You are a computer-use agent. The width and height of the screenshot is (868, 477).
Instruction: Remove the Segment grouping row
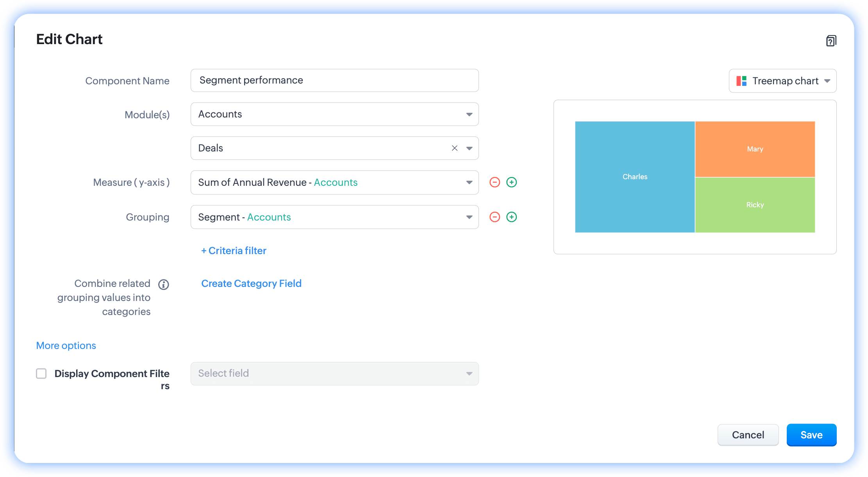pos(495,217)
